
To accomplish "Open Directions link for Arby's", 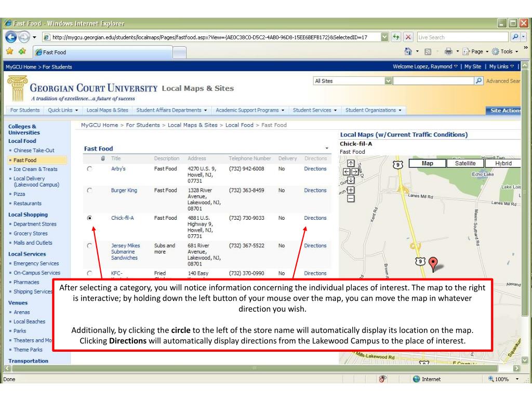I will [x=315, y=169].
